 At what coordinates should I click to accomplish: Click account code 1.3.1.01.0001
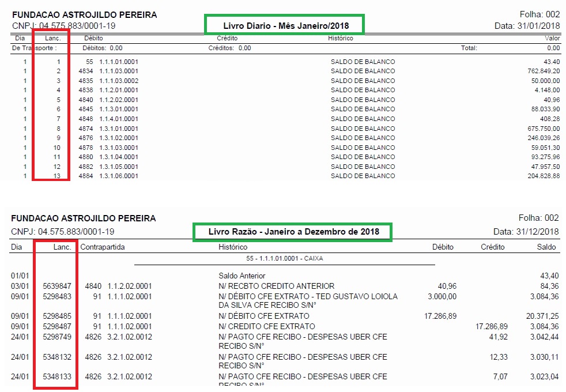(119, 129)
